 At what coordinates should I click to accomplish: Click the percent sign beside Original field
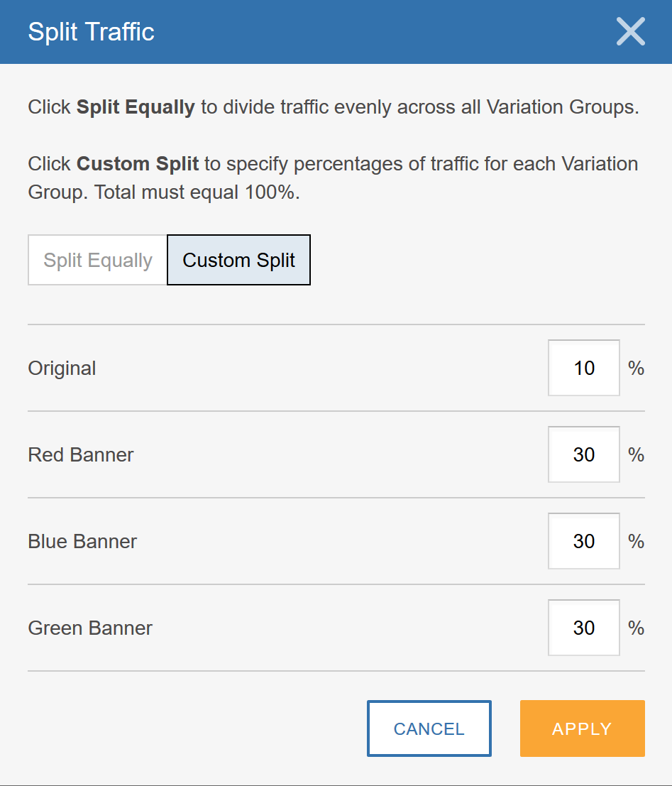click(636, 368)
